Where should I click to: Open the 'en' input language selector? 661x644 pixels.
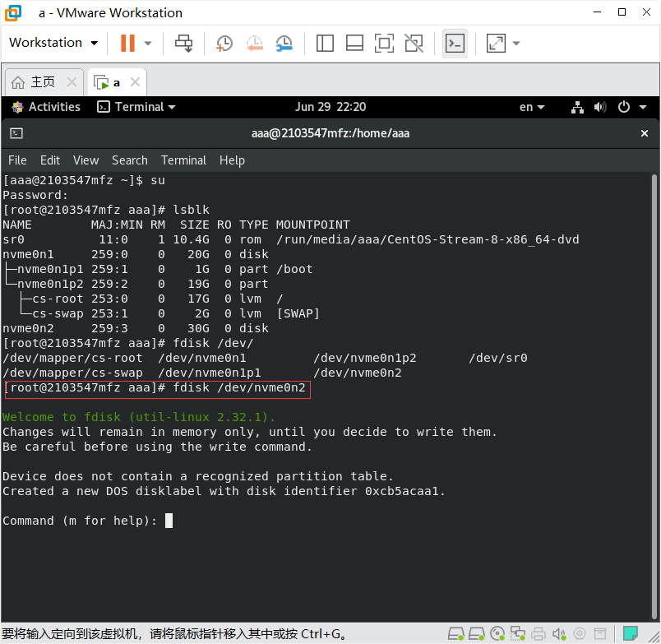pos(532,107)
